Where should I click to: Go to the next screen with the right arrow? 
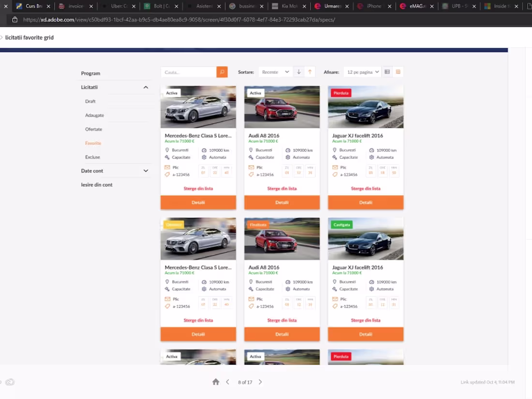click(260, 382)
